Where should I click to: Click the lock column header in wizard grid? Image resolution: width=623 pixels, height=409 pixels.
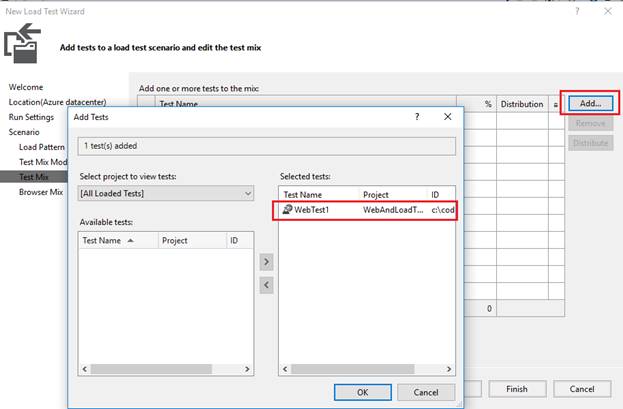pyautogui.click(x=556, y=104)
